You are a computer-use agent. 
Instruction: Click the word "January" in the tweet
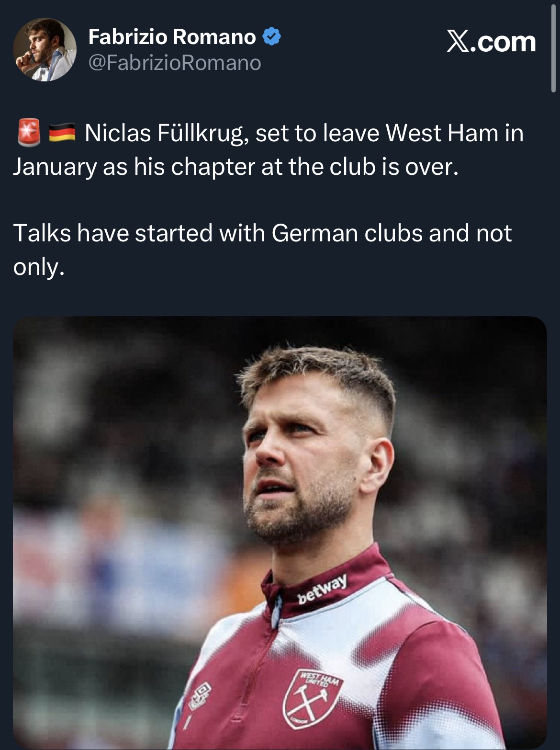pyautogui.click(x=55, y=167)
